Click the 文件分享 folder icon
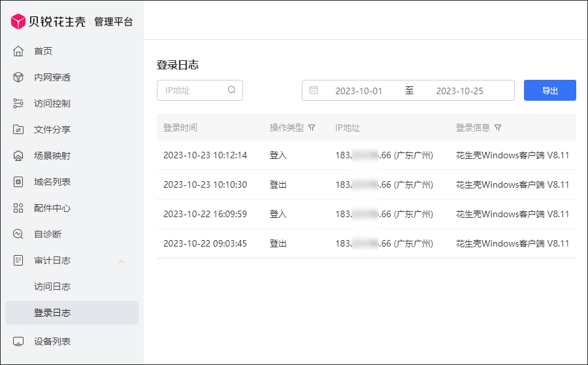 [x=18, y=130]
